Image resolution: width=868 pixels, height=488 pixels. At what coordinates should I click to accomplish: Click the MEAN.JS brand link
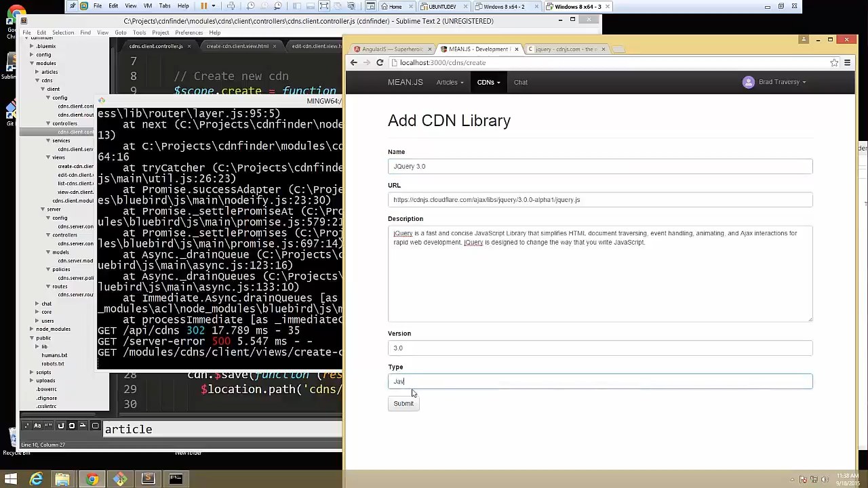tap(405, 82)
